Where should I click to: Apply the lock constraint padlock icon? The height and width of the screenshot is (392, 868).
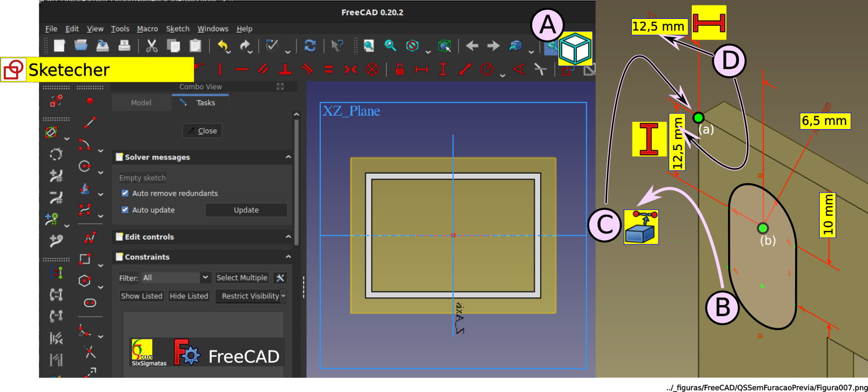coord(400,69)
